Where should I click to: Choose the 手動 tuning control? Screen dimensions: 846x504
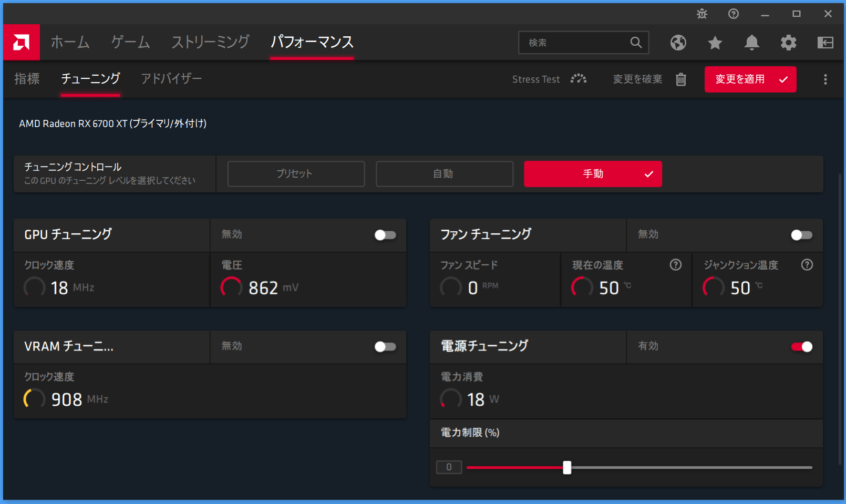pyautogui.click(x=593, y=174)
